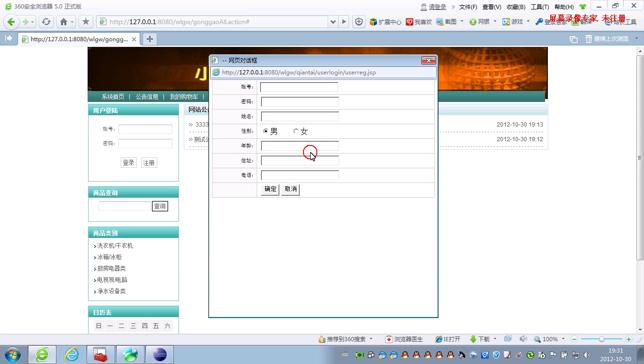Viewport: 644px width, 364px height.
Task: Select 男 gender radio button
Action: [x=265, y=131]
